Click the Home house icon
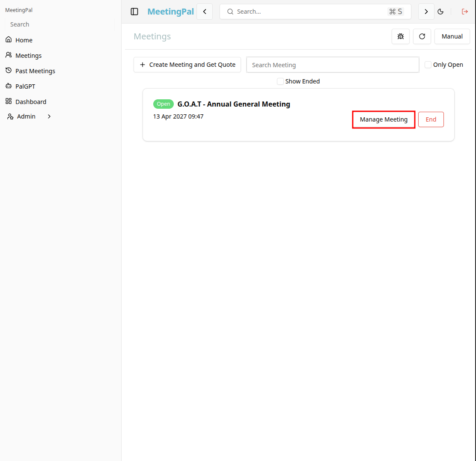This screenshot has width=476, height=461. coord(9,39)
